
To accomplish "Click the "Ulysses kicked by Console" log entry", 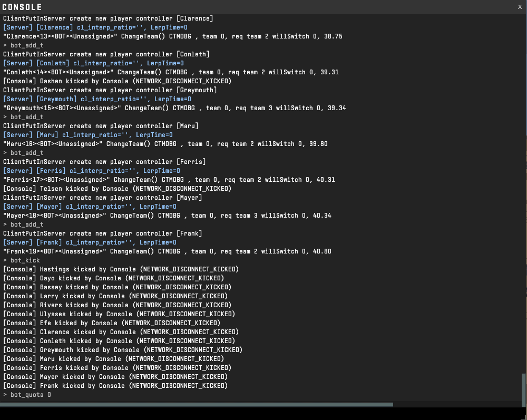I will coord(119,314).
